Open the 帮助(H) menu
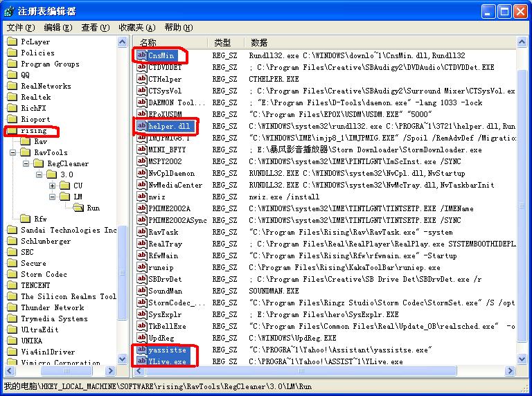The height and width of the screenshot is (396, 532). click(x=179, y=28)
